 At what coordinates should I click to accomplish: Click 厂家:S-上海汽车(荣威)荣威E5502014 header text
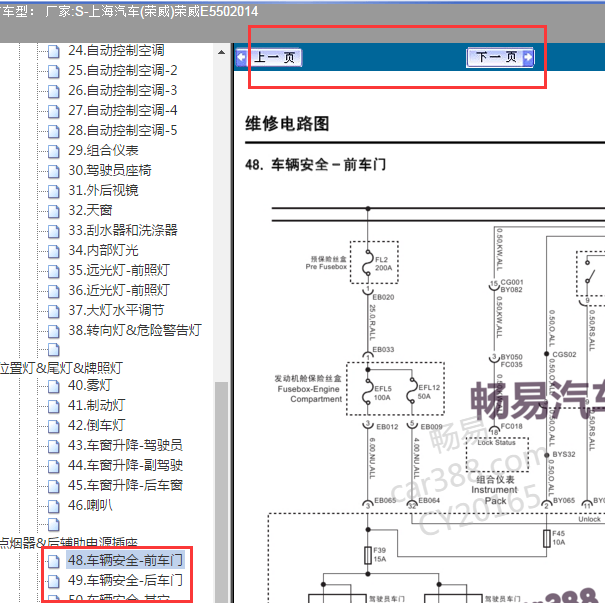coord(151,12)
